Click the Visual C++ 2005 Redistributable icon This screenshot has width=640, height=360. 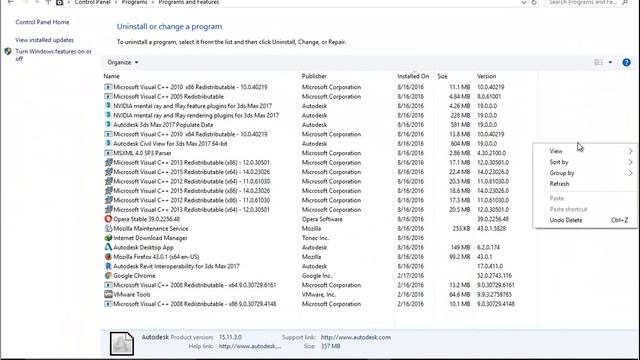108,97
